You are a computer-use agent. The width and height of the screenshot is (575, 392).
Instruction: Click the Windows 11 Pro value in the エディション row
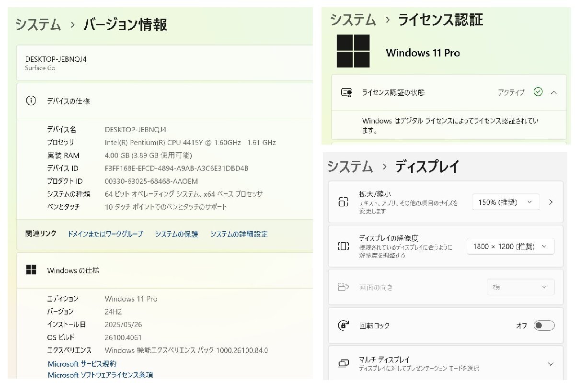[x=131, y=299]
